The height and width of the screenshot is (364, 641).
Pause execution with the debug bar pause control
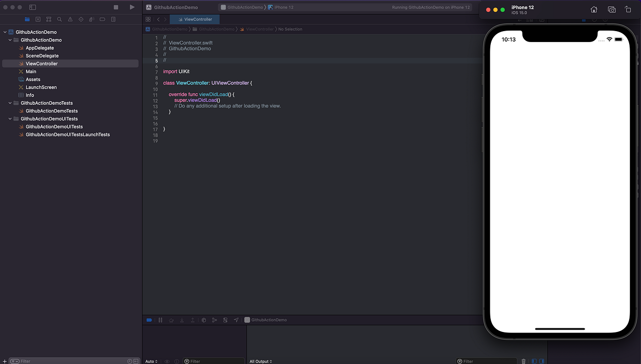pyautogui.click(x=160, y=320)
